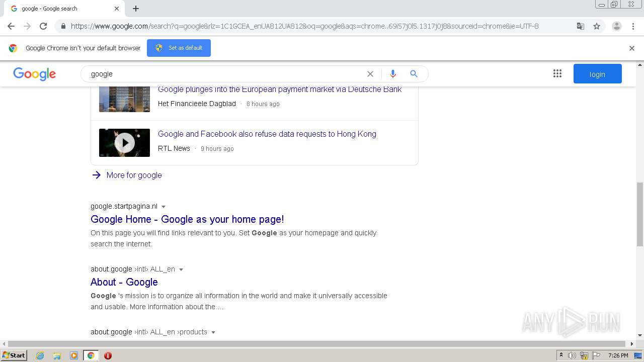The image size is (644, 362).
Task: Show hidden system tray icons
Action: tap(561, 355)
